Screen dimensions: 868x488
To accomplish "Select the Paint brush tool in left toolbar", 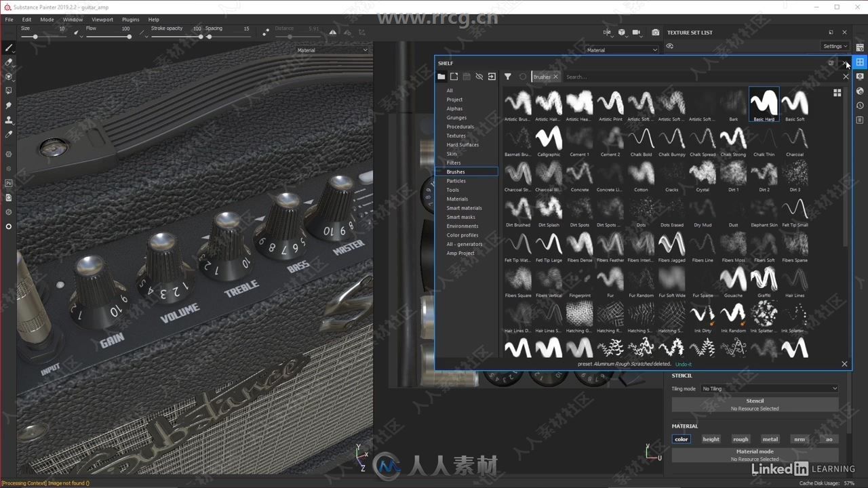I will coord(9,48).
